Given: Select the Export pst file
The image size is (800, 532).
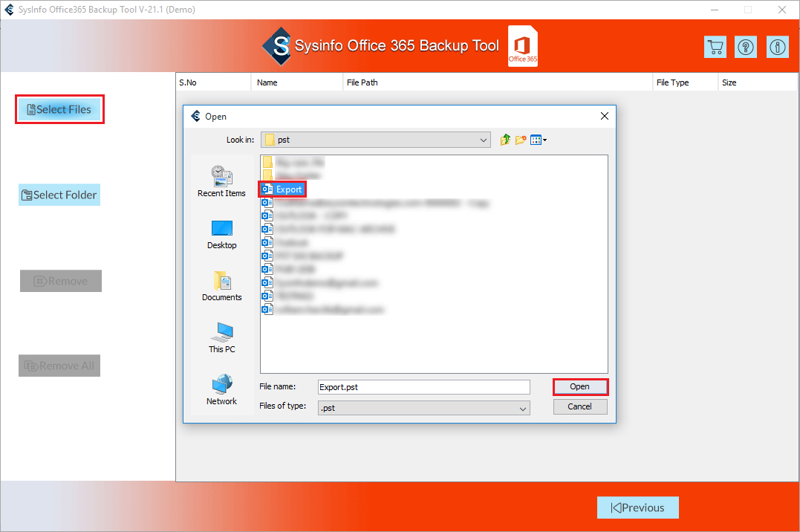Looking at the screenshot, I should tap(282, 189).
